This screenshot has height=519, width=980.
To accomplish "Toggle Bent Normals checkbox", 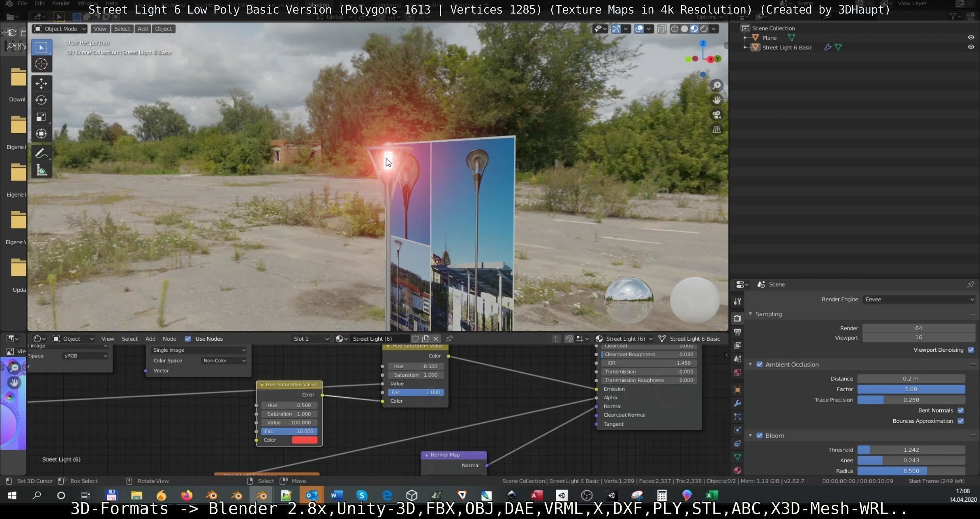I will [961, 411].
